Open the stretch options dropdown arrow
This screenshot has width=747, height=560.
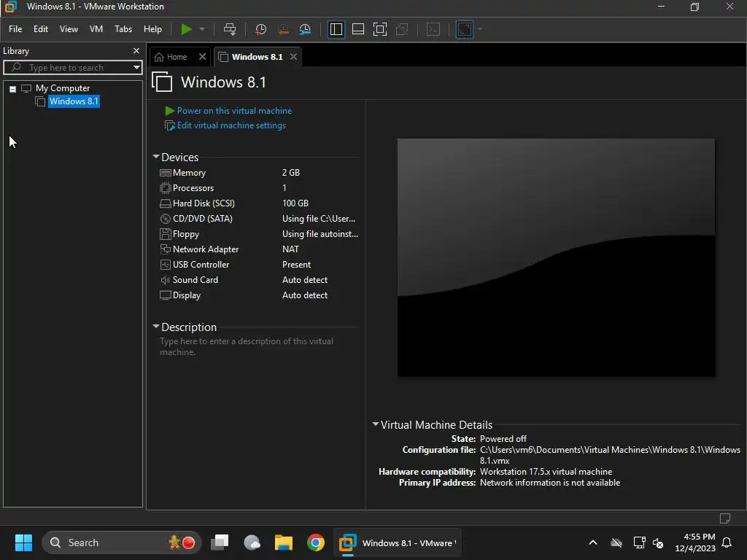click(480, 29)
